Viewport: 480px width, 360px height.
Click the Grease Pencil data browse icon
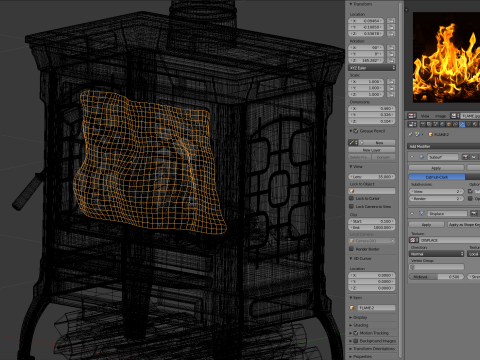coord(353,143)
